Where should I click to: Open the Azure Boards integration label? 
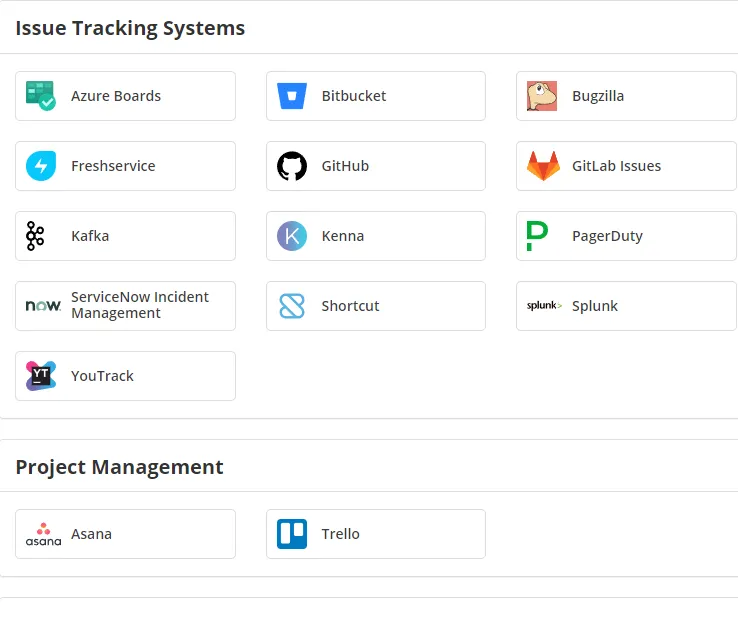pos(116,96)
